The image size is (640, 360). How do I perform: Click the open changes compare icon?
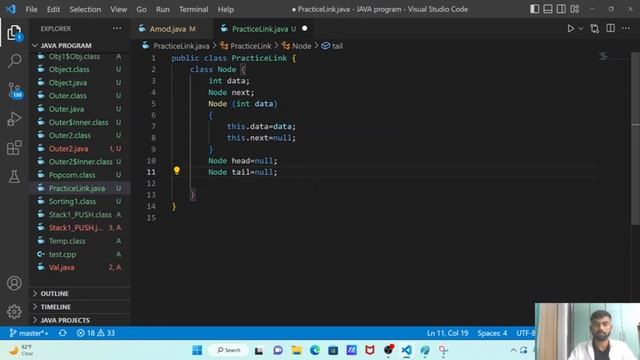coord(595,29)
